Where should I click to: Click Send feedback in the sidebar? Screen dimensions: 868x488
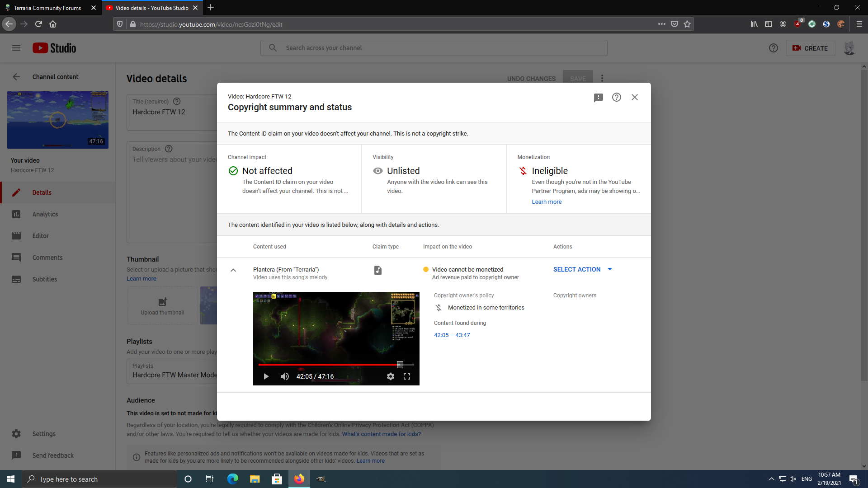coord(58,455)
